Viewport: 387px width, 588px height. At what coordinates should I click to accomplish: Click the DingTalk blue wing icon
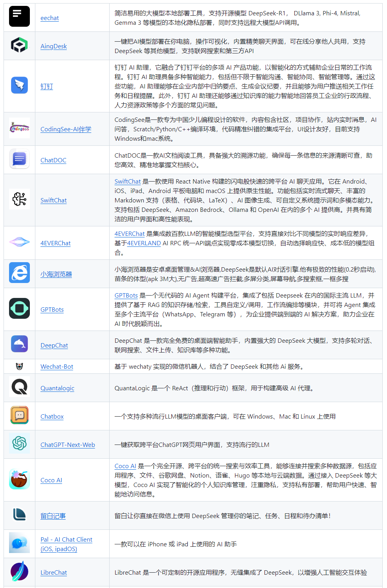(19, 85)
